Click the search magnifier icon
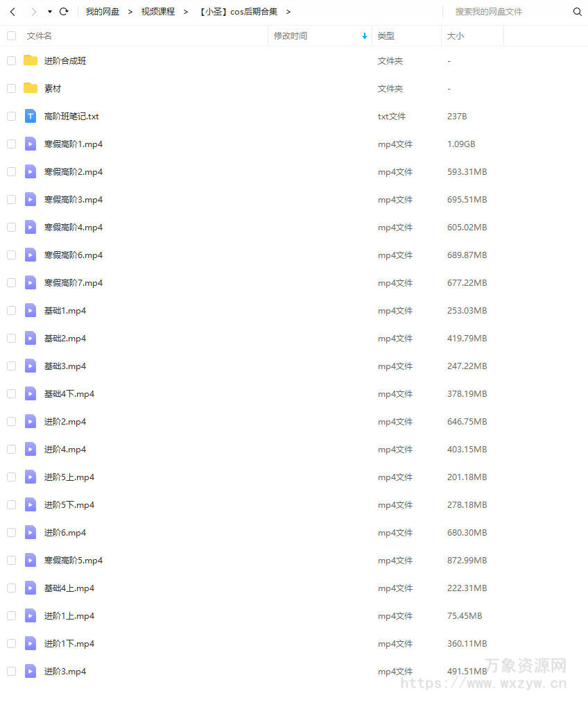 [x=577, y=12]
